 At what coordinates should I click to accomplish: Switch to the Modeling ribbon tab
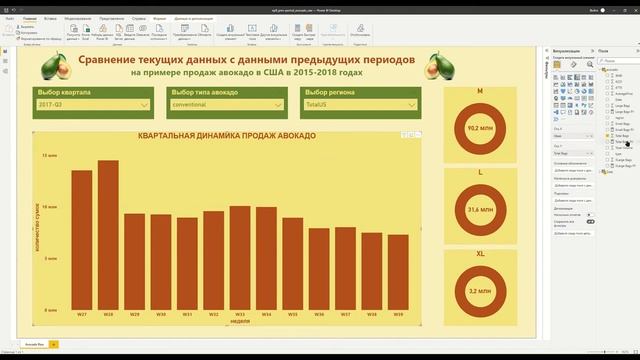[78, 19]
